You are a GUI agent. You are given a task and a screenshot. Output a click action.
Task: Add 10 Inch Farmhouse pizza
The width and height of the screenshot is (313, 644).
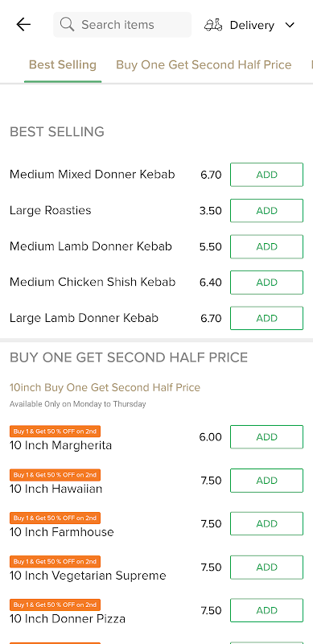[x=266, y=524]
